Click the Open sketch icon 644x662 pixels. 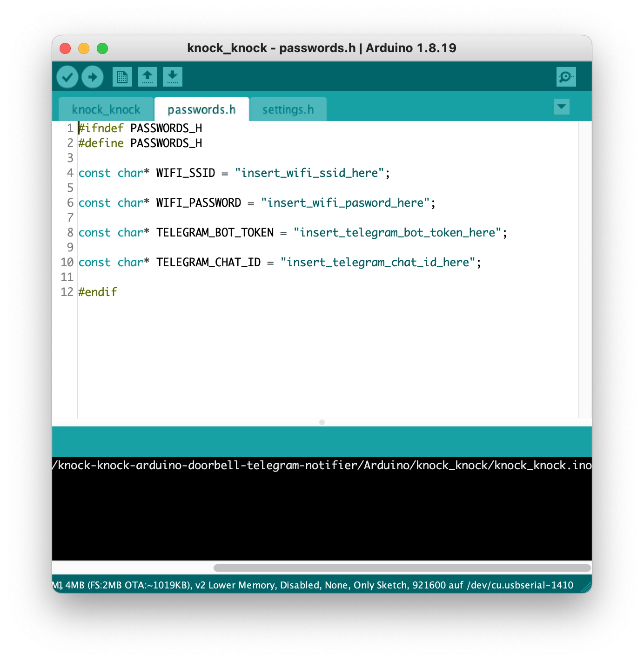(148, 76)
